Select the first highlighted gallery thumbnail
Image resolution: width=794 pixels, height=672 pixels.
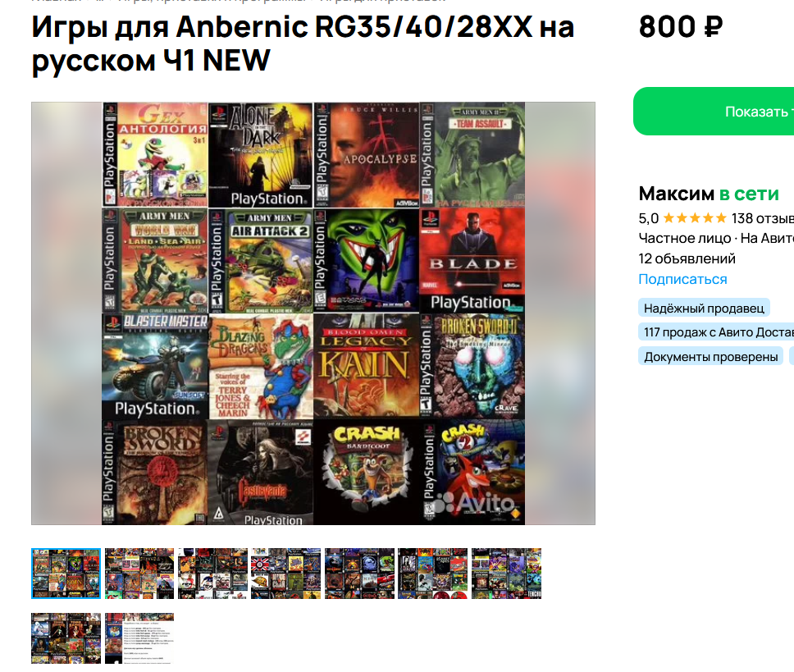pos(66,574)
